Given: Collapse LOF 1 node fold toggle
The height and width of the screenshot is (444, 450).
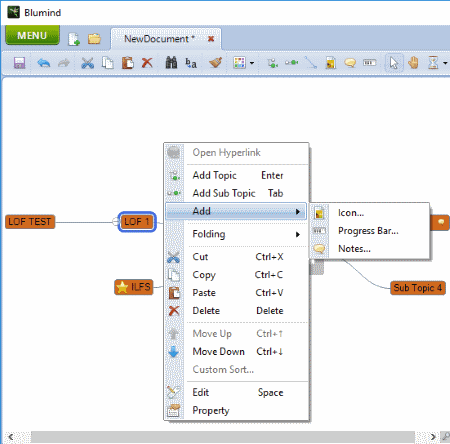Looking at the screenshot, I should pyautogui.click(x=115, y=221).
